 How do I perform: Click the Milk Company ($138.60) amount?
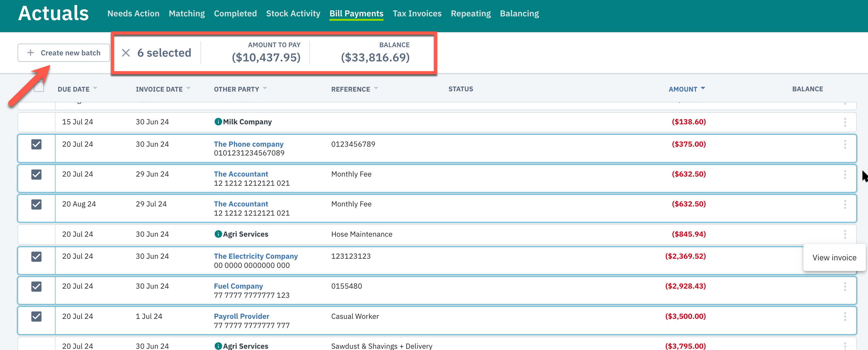pos(689,122)
